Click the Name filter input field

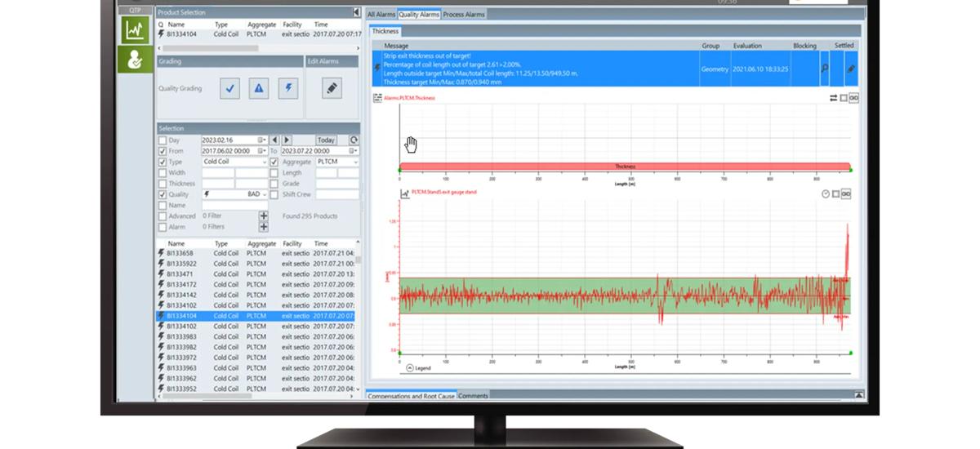point(235,206)
